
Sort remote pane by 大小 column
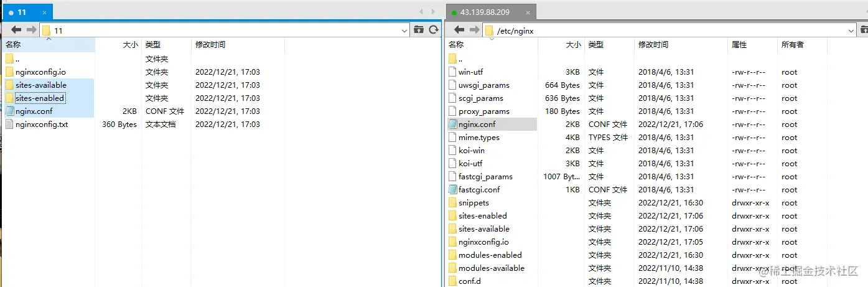coord(561,45)
